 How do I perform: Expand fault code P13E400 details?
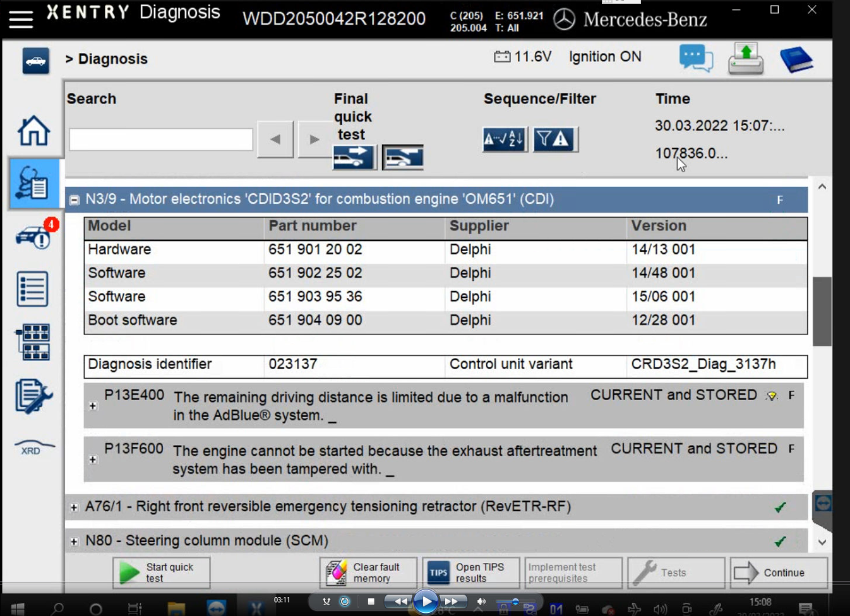click(93, 406)
